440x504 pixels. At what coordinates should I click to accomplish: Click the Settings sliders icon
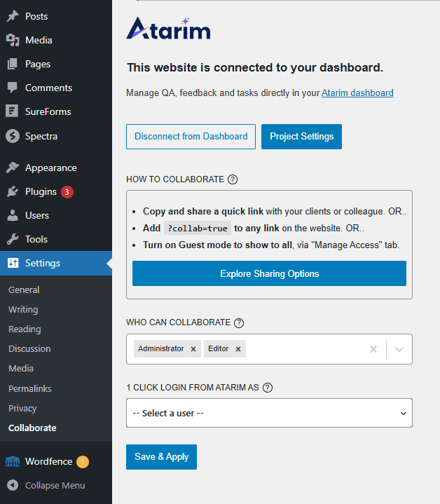(x=13, y=263)
